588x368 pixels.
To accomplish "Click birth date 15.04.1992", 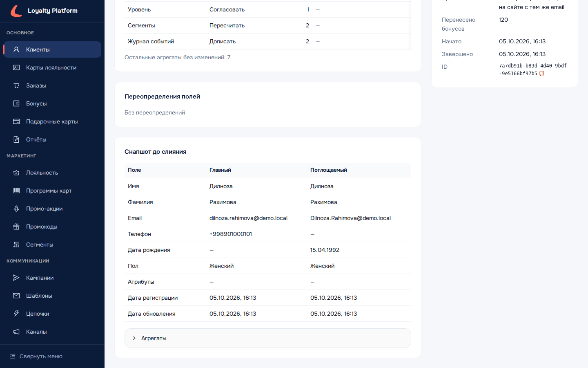I will 325,250.
